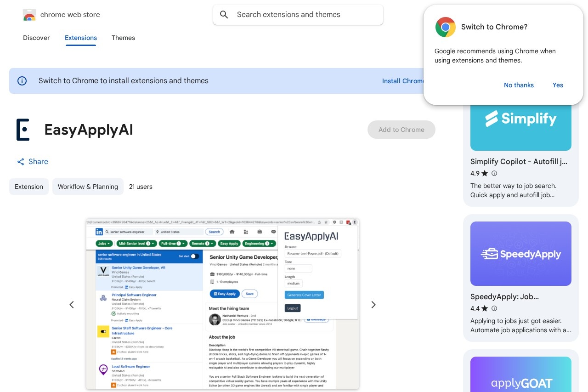The image size is (588, 392).
Task: Select the Workflow & Planning category chip
Action: tap(88, 187)
